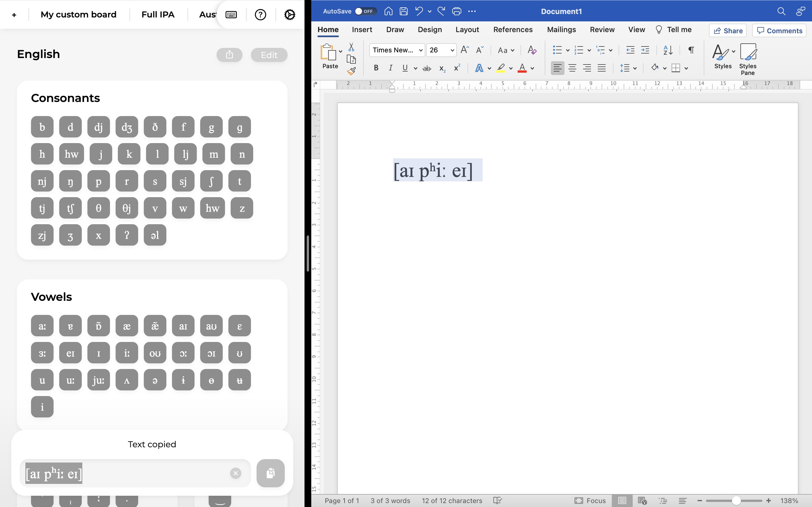Switch to the Insert ribbon tab

pyautogui.click(x=362, y=30)
